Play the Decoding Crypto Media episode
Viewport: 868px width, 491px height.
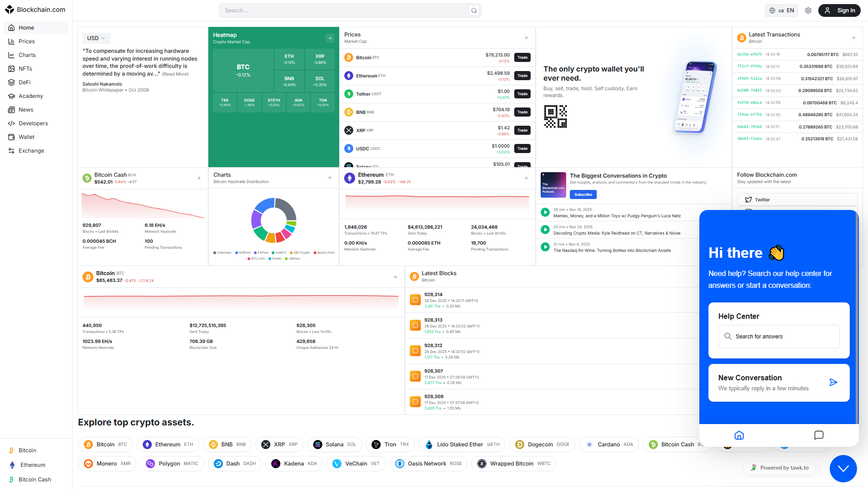pos(545,230)
